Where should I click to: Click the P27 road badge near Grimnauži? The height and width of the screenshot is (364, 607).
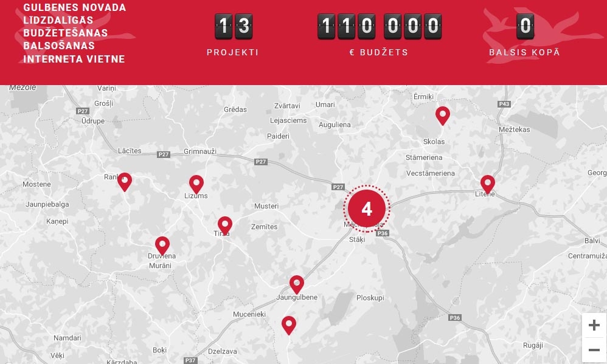coord(164,154)
